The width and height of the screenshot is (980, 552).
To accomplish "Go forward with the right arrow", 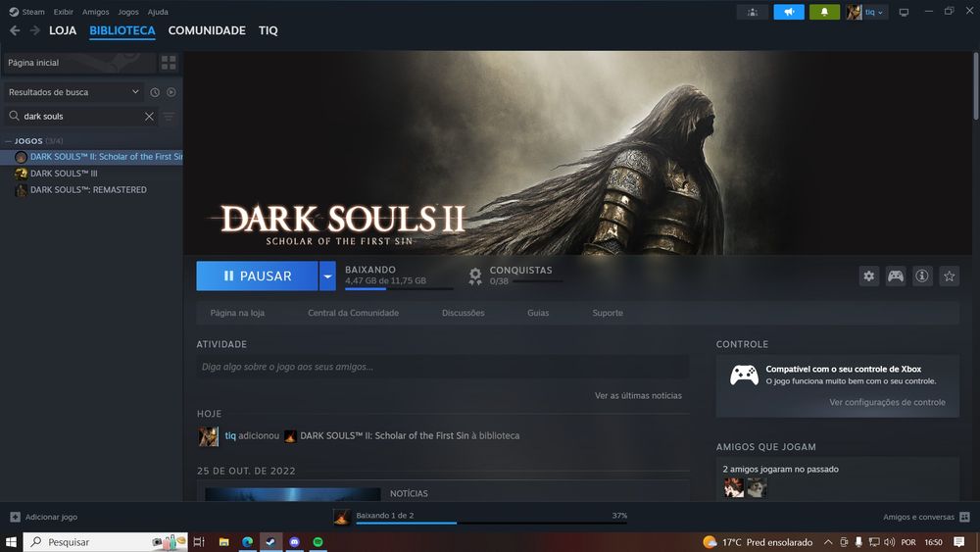I will (35, 30).
